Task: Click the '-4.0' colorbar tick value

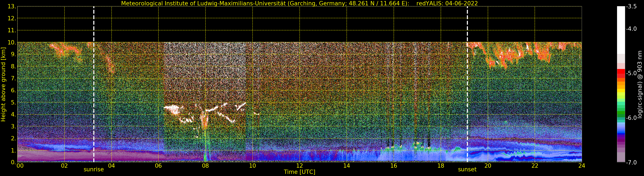Action: (632, 29)
